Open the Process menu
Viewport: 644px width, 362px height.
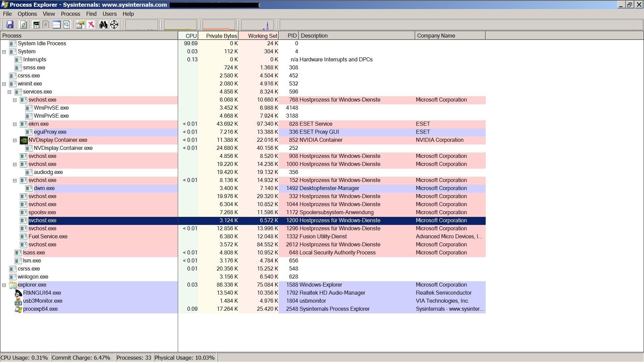coord(70,14)
